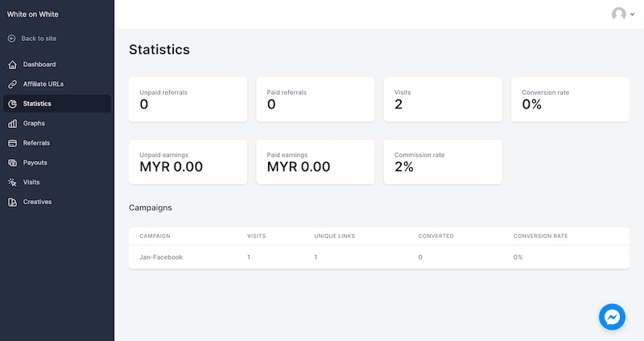Expand the user avatar dropdown chevron

click(x=631, y=14)
